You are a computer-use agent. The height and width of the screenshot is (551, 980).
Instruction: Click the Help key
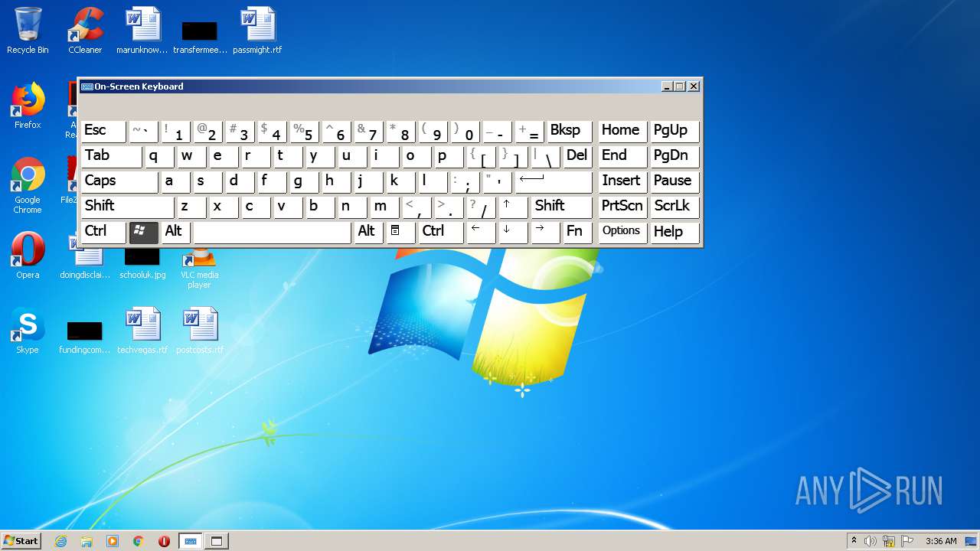(675, 232)
